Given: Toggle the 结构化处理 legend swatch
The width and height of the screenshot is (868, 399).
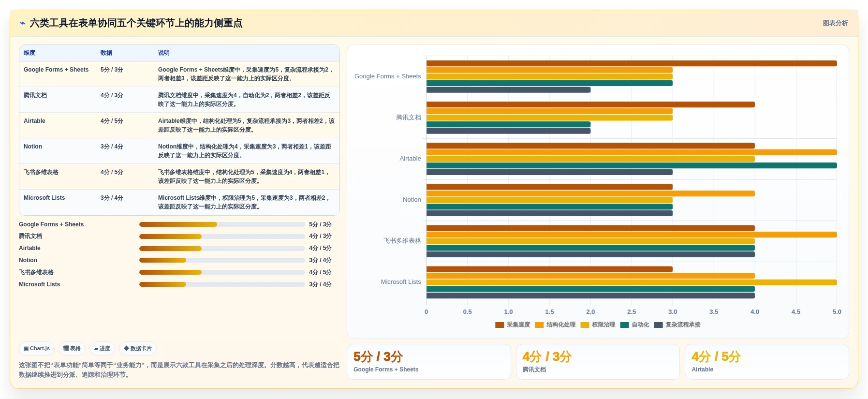Looking at the screenshot, I should (539, 325).
